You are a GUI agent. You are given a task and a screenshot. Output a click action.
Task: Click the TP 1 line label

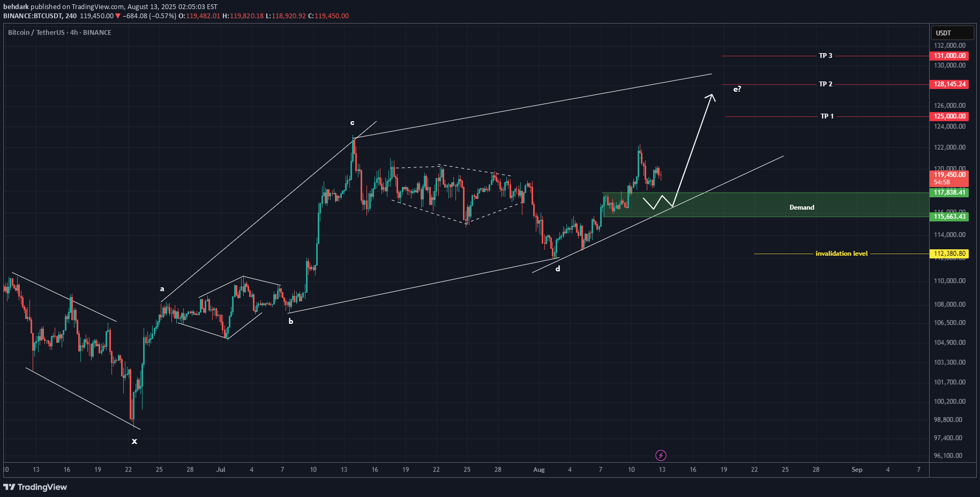coord(827,116)
